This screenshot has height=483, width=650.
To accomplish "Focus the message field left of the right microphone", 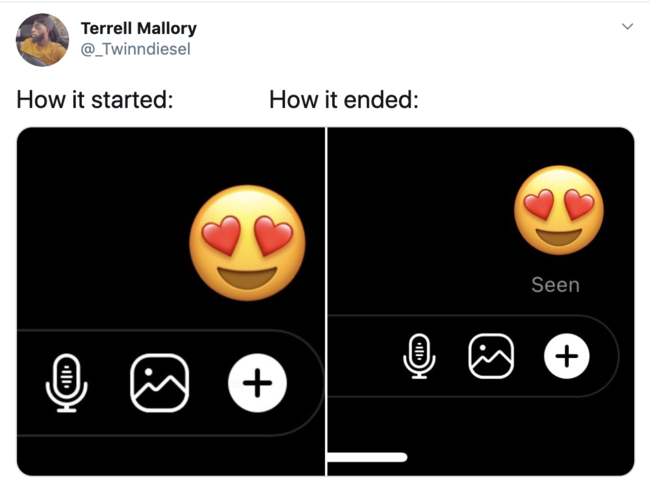I will click(x=363, y=356).
